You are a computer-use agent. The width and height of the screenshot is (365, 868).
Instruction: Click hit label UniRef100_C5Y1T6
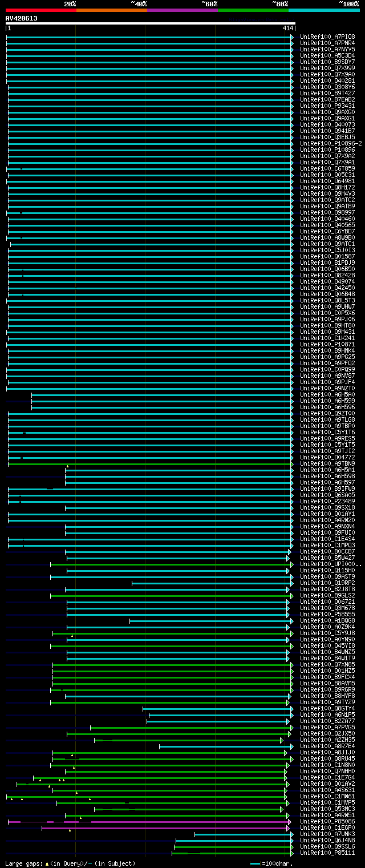327,432
